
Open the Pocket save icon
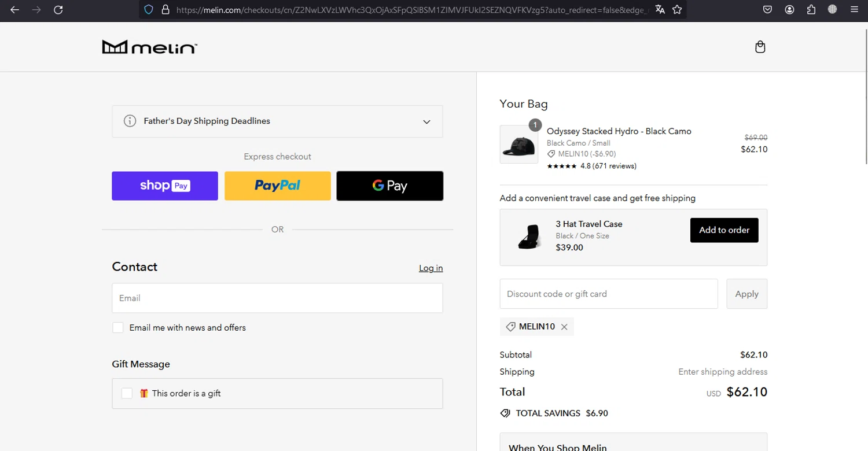click(767, 10)
